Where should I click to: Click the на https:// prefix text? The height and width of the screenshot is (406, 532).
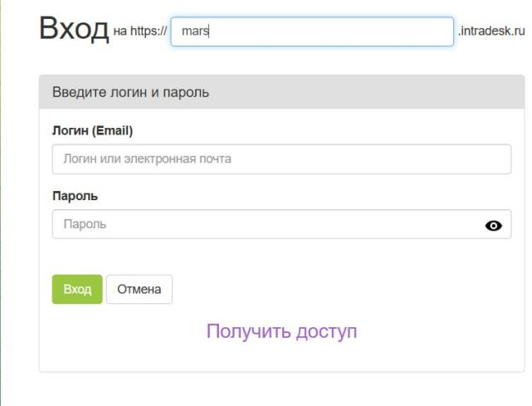(140, 32)
